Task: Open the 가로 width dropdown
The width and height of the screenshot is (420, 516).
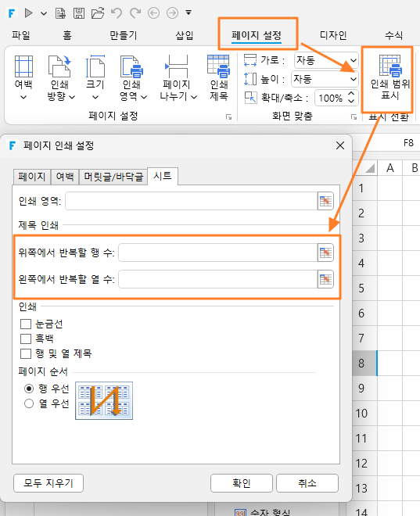Action: pyautogui.click(x=326, y=60)
